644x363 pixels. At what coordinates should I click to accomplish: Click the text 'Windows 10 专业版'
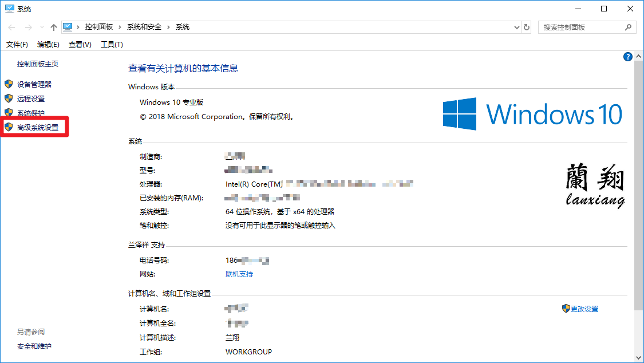(x=172, y=102)
